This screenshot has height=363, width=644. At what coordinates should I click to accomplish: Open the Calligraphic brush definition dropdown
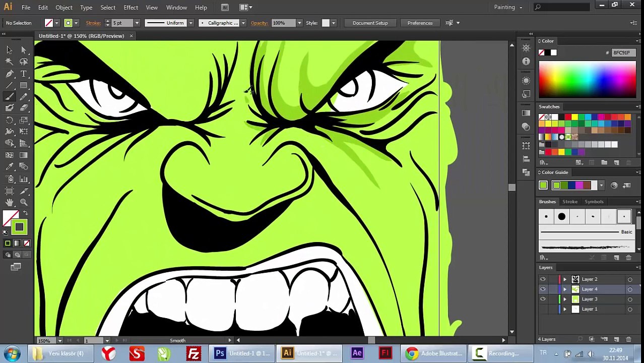point(243,23)
